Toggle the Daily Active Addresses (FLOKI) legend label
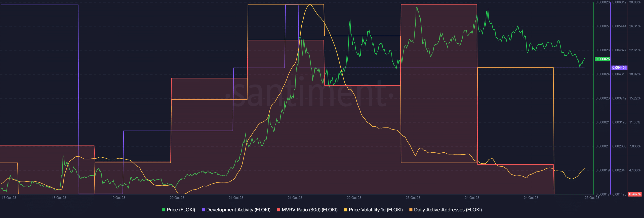 pos(448,210)
